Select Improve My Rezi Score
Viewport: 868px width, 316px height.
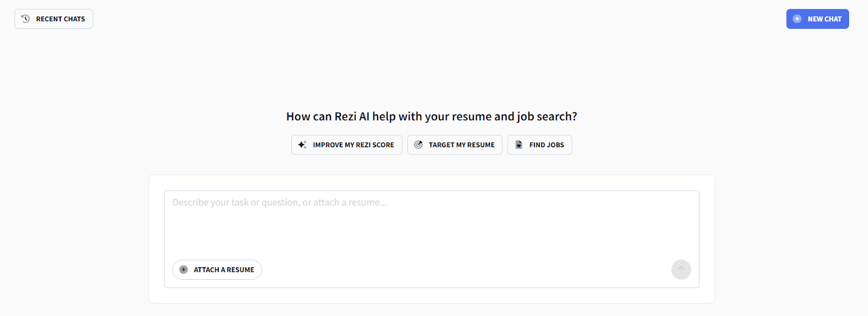(x=347, y=145)
